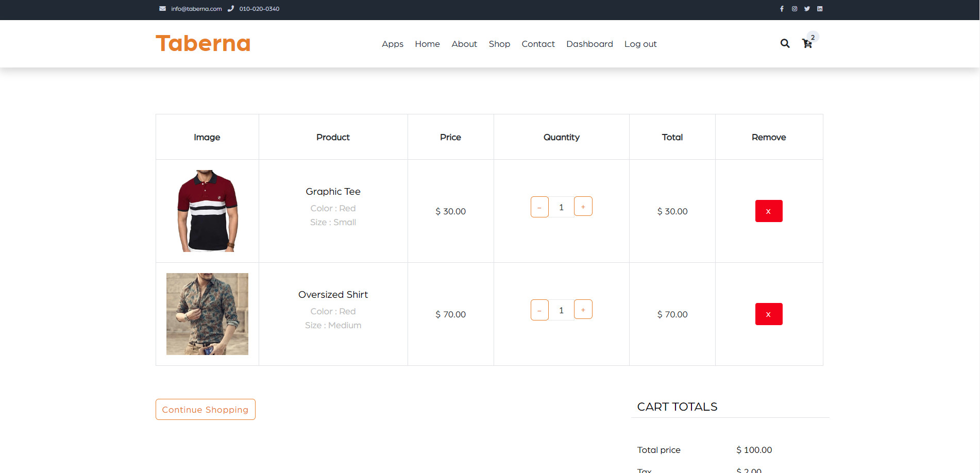Click the Twitter icon in the header
Screen dimensions: 980x473
[807, 8]
